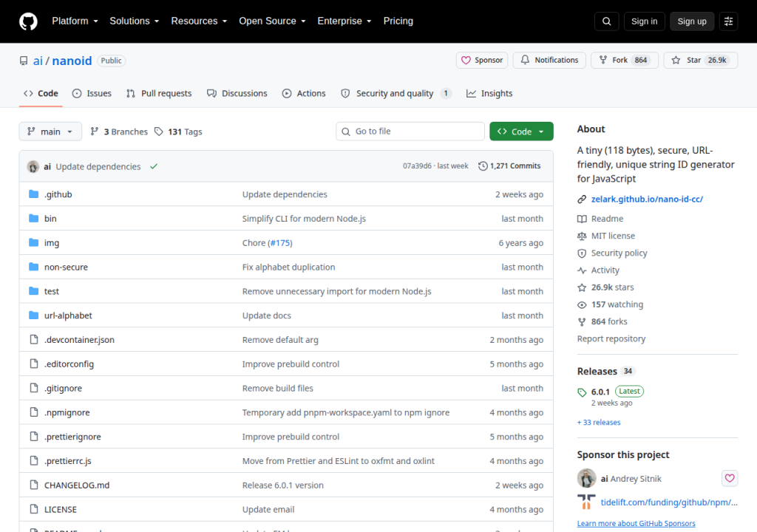The image size is (757, 532).
Task: Expand the Enterprise menu
Action: click(x=344, y=21)
